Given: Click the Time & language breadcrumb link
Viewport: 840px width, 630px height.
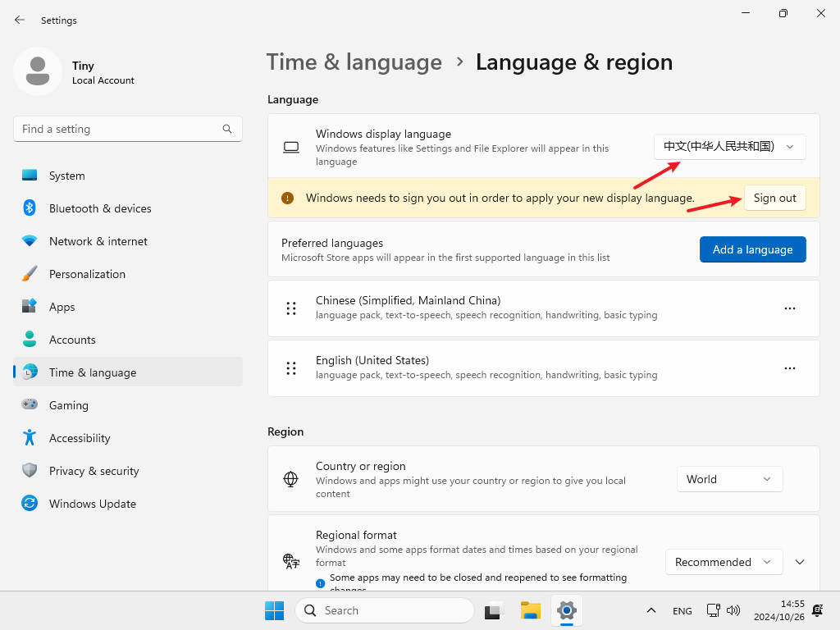Looking at the screenshot, I should pyautogui.click(x=354, y=62).
